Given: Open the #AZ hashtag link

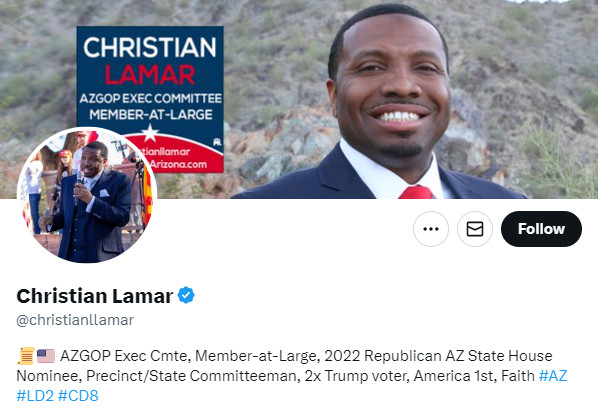Looking at the screenshot, I should click(553, 376).
